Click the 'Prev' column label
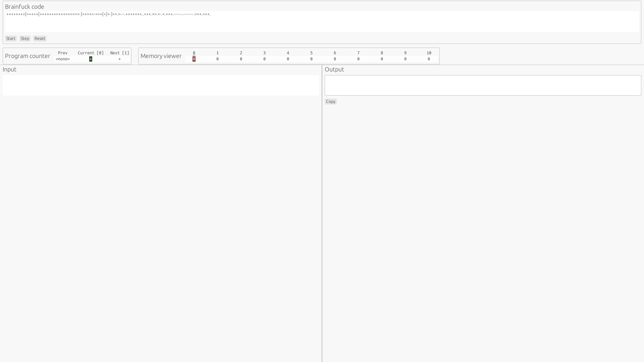Image resolution: width=644 pixels, height=362 pixels. coord(63,53)
